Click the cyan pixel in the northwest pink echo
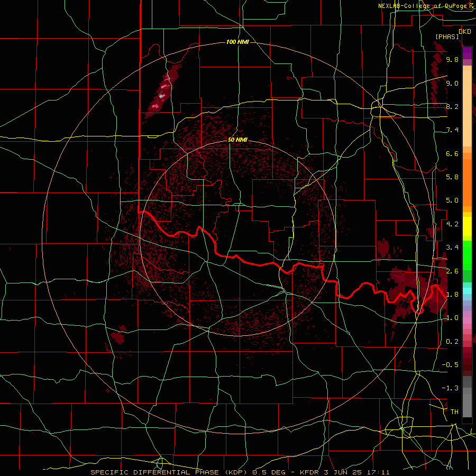 click(x=161, y=96)
